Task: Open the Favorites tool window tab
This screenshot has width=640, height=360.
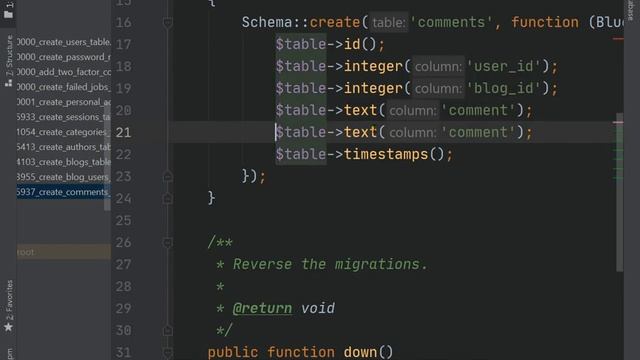Action: pos(9,300)
